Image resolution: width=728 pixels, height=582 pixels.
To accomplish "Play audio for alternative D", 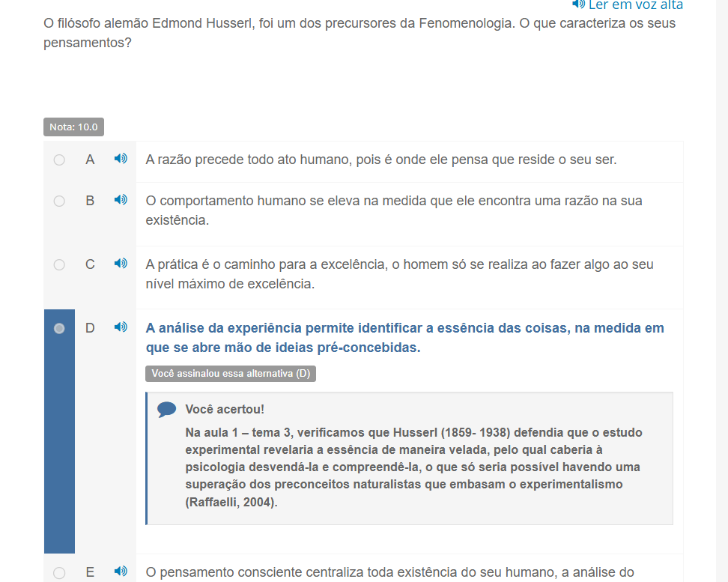I will (121, 327).
